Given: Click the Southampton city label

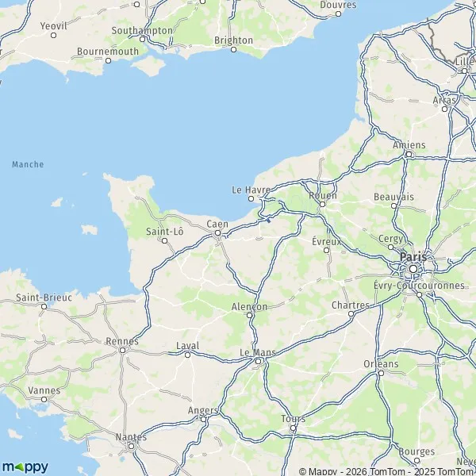Looking at the screenshot, I should coord(142,31).
